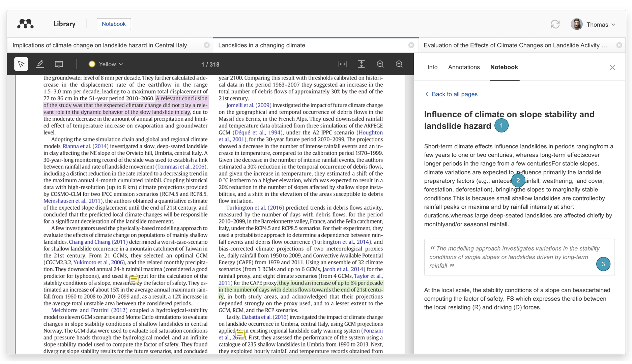This screenshot has height=364, width=632.
Task: Click the fit-to-height icon
Action: 361,64
